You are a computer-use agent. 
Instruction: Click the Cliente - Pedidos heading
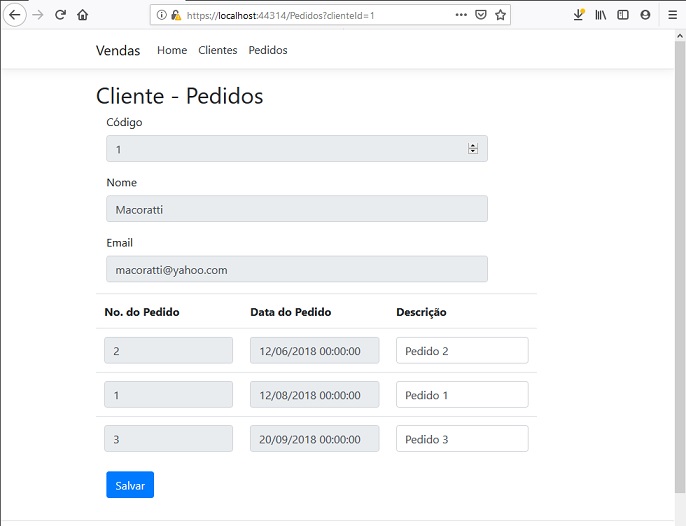pyautogui.click(x=179, y=96)
